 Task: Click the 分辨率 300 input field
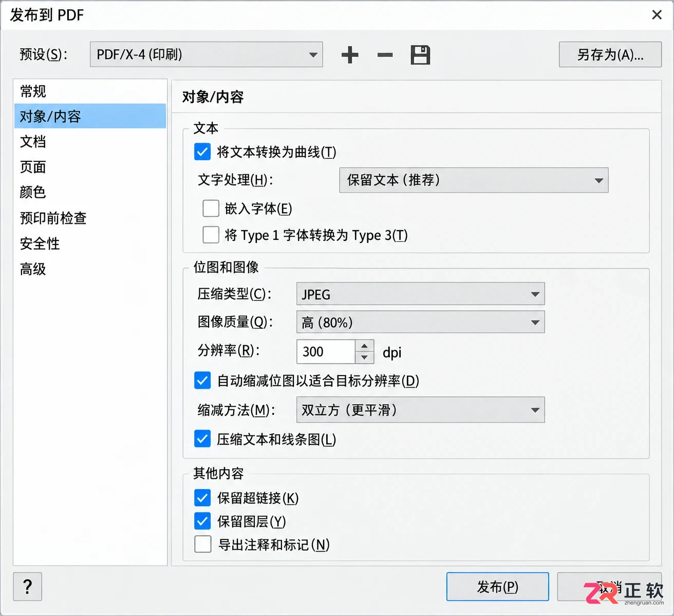[326, 352]
